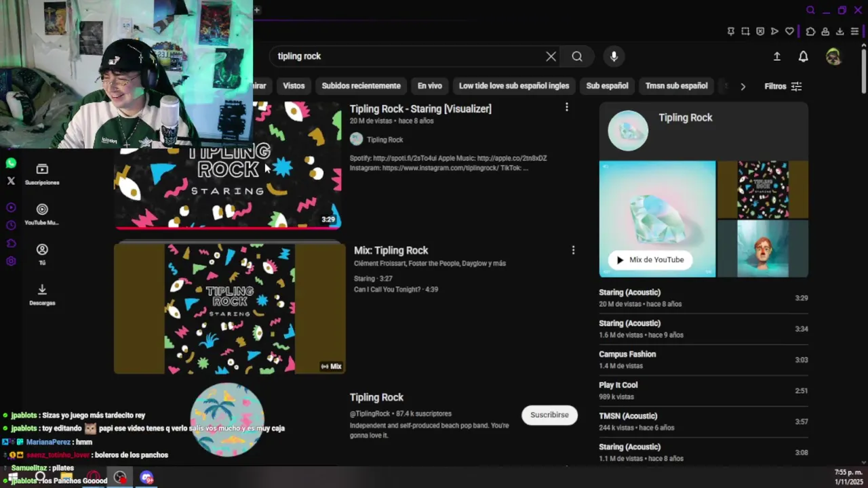Screen dimensions: 868x488
Task: Select the En vivo filter chip
Action: (x=429, y=86)
